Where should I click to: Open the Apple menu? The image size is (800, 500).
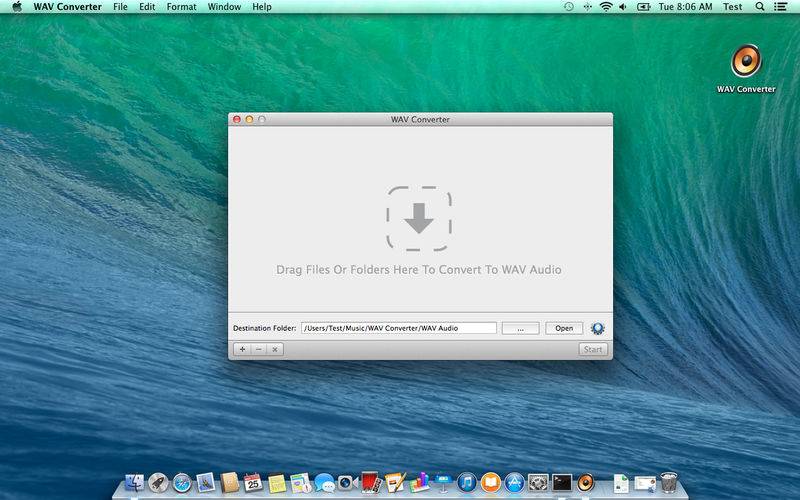coord(17,7)
